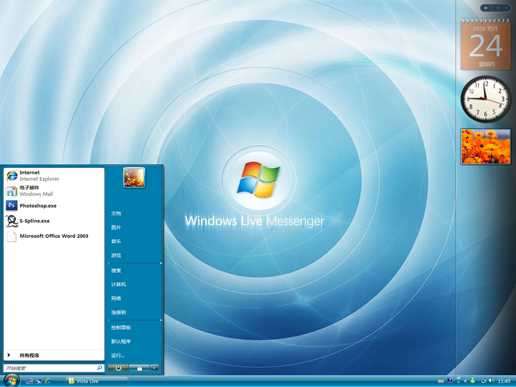The image size is (516, 387).
Task: Click the orange flowers slideshow gadget
Action: coord(486,147)
